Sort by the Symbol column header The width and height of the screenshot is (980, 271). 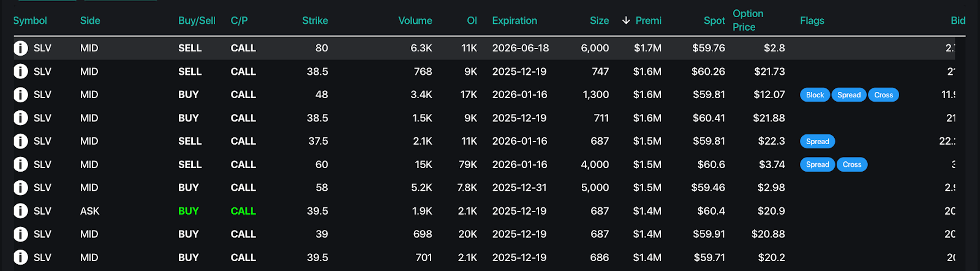click(30, 20)
